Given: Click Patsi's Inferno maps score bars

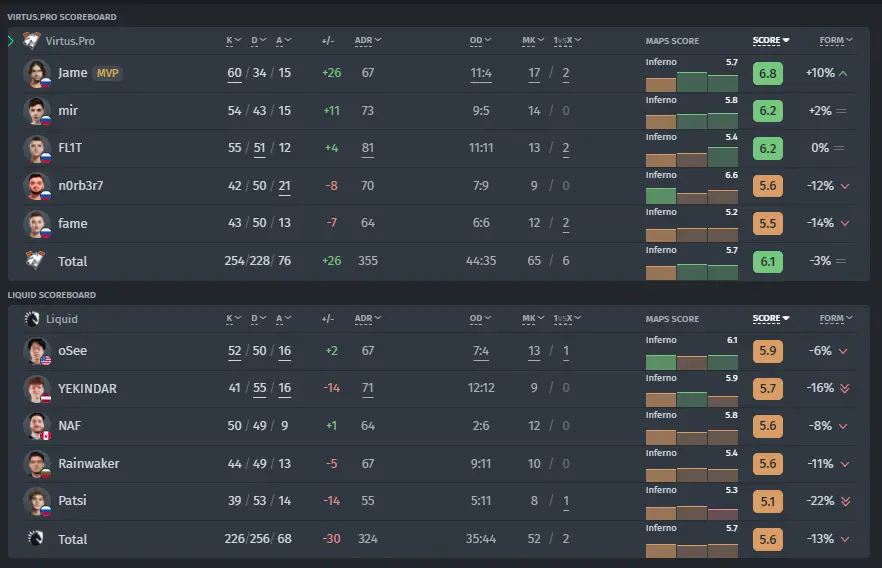Looking at the screenshot, I should click(691, 510).
